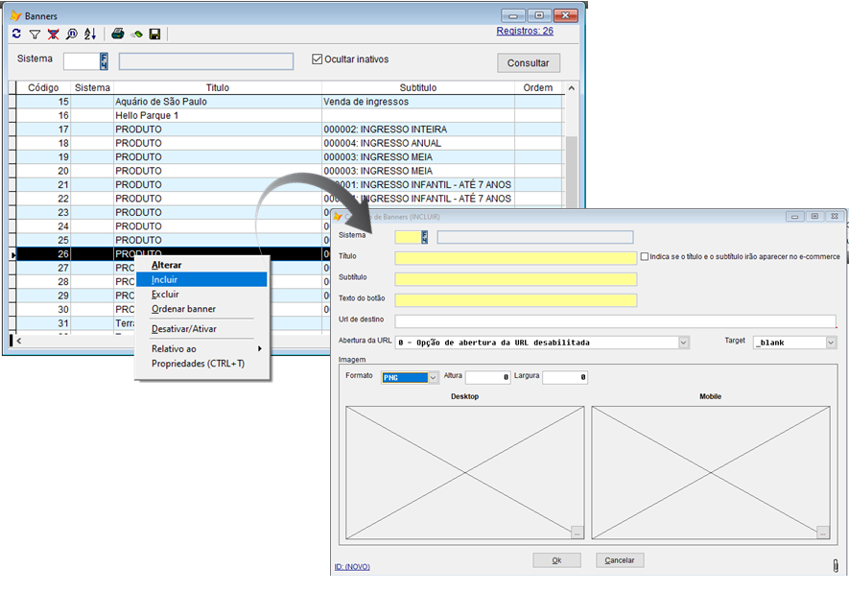Clear filter with the red crossed funnel icon
Screen dimensions: 849x616
(53, 34)
